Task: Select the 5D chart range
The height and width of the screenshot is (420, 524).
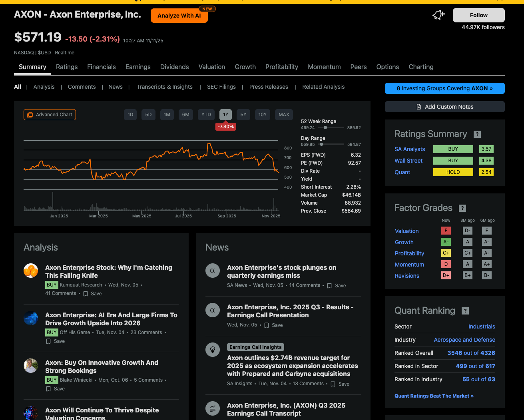Action: (148, 115)
